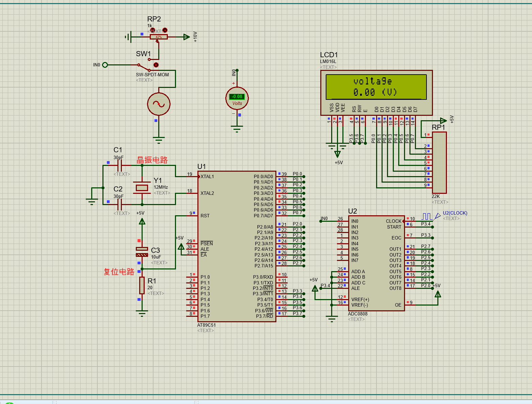Click the XTAL1 pin label on U1
This screenshot has height=404, width=532.
coord(207,176)
